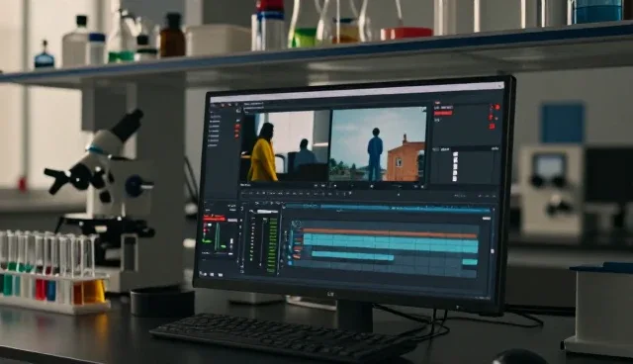The image size is (633, 364).
Task: Click the blue circle toggle on bottom track header
Action: tap(290, 263)
